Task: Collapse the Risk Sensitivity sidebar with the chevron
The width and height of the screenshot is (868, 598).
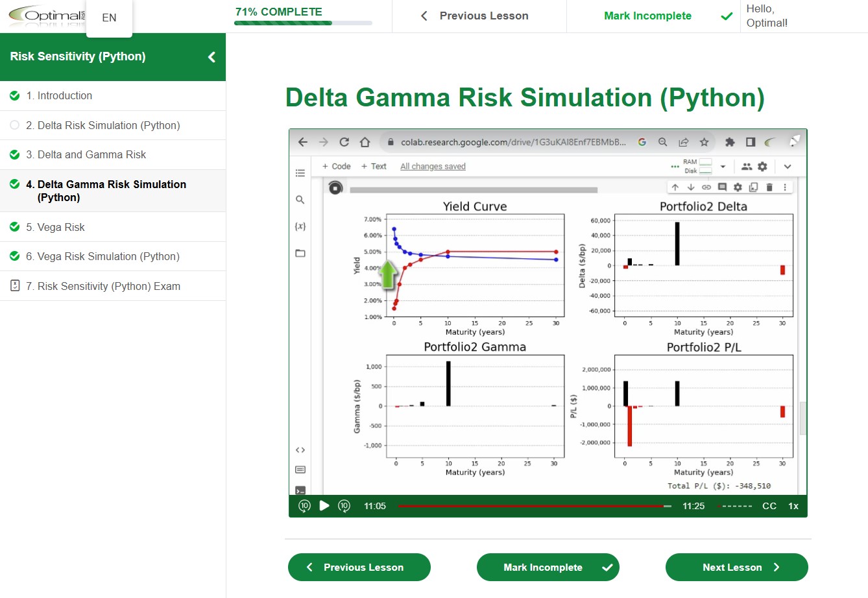Action: (211, 57)
